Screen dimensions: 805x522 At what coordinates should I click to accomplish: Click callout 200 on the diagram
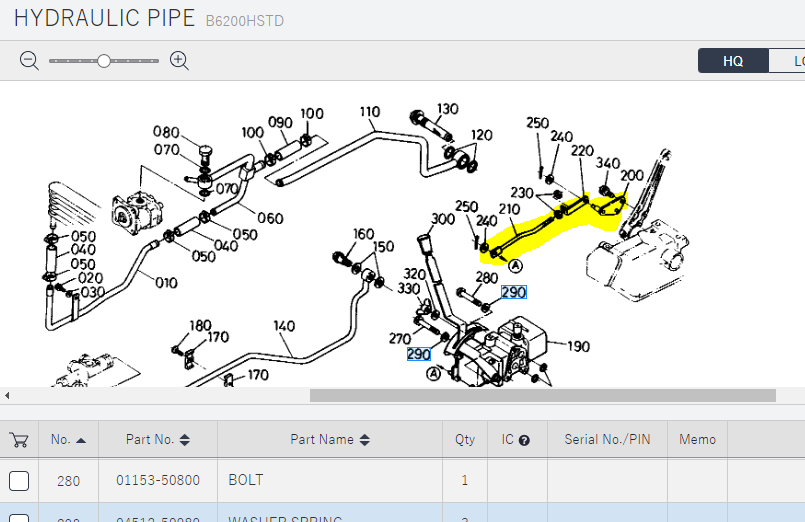point(632,176)
